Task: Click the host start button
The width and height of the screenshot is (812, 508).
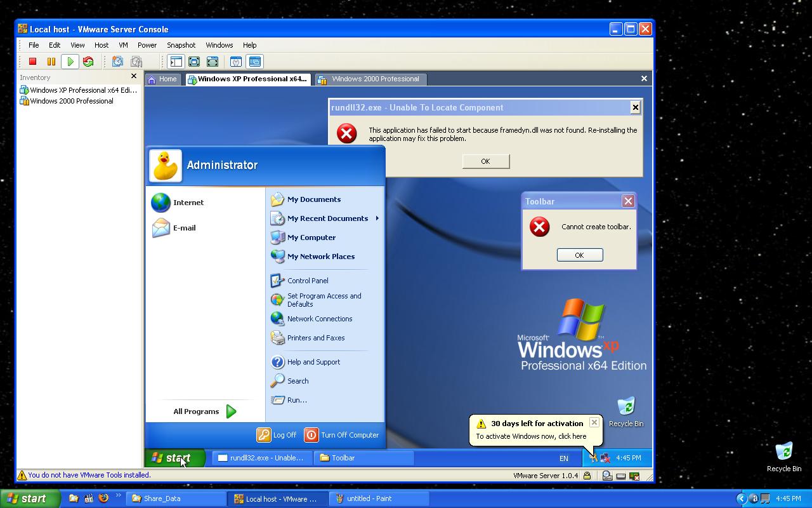Action: coord(30,498)
